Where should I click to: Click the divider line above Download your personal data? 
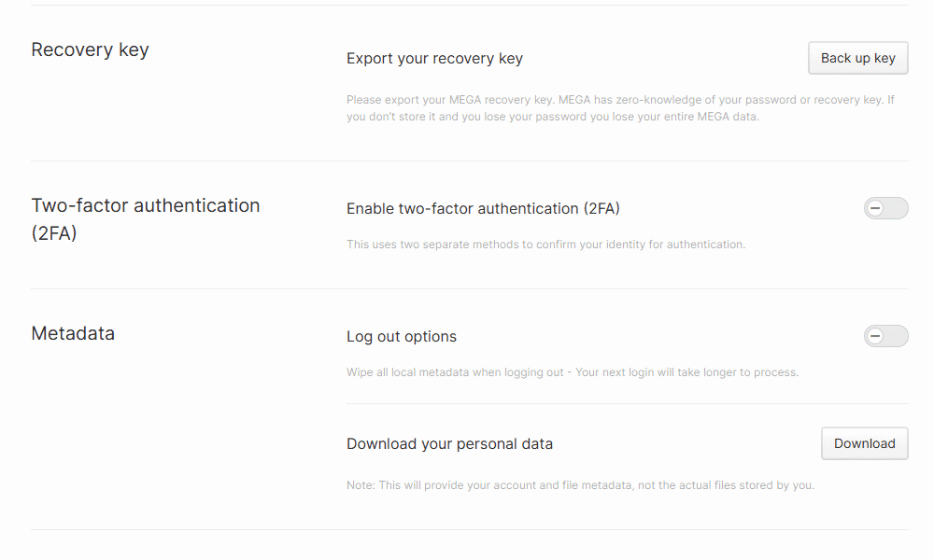click(x=627, y=404)
